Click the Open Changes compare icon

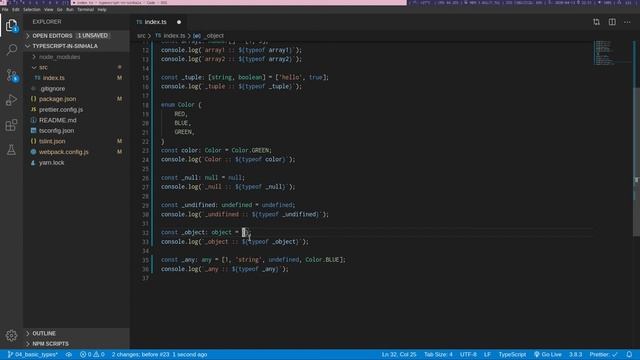(x=596, y=22)
